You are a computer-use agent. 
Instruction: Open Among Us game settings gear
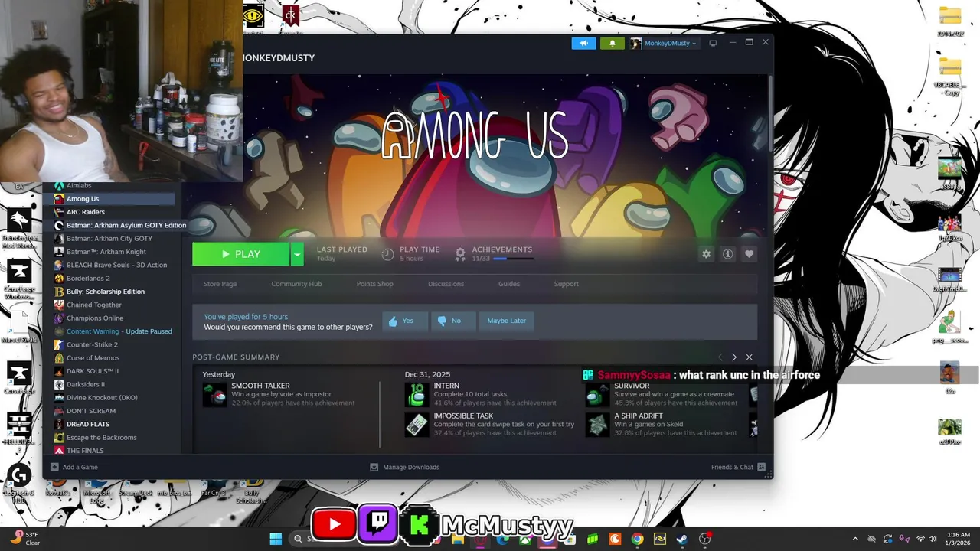click(706, 254)
